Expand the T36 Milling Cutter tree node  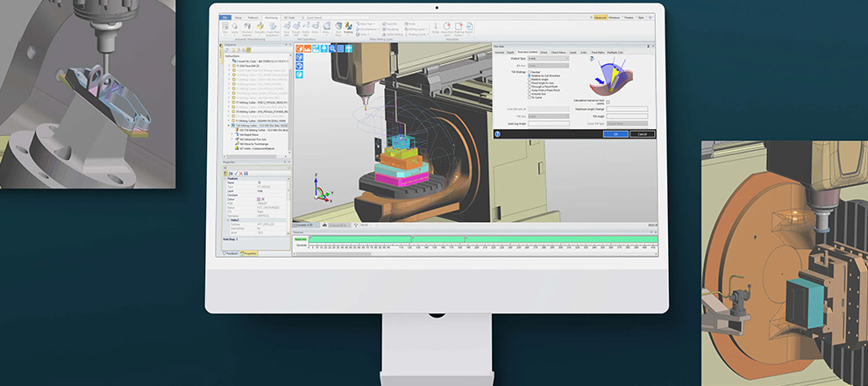230,125
